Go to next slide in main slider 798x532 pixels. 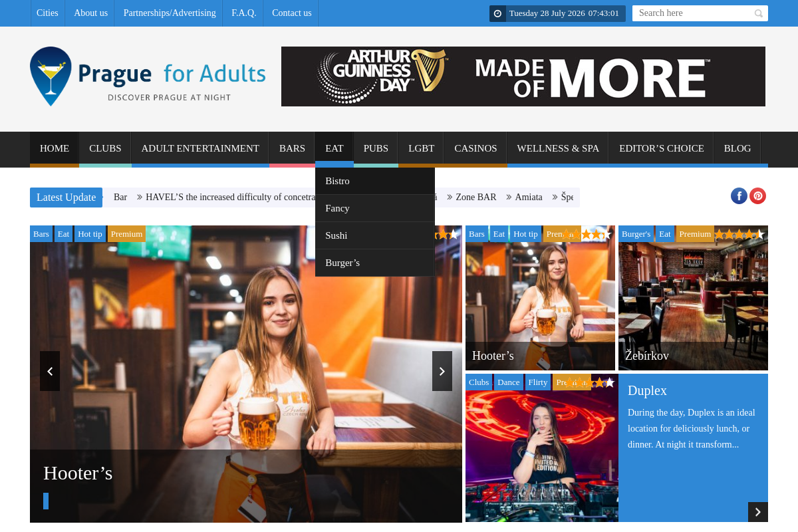pyautogui.click(x=442, y=371)
